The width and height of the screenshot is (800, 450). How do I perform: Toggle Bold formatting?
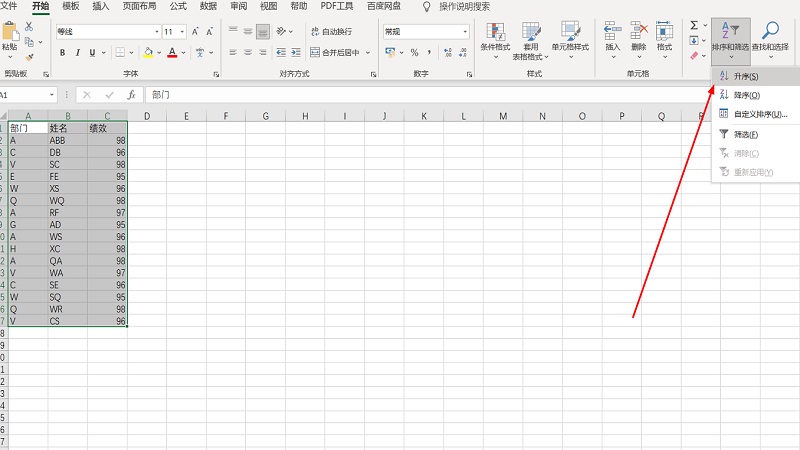[62, 53]
